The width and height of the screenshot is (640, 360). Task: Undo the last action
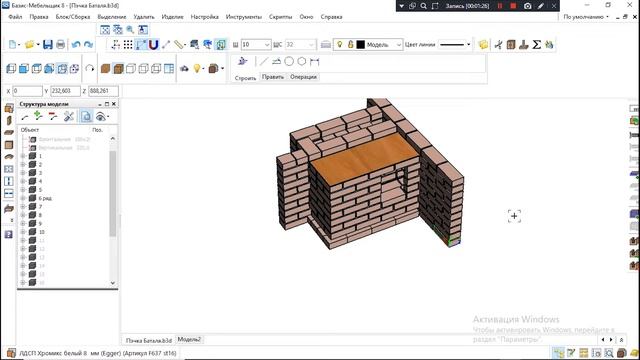coord(76,44)
